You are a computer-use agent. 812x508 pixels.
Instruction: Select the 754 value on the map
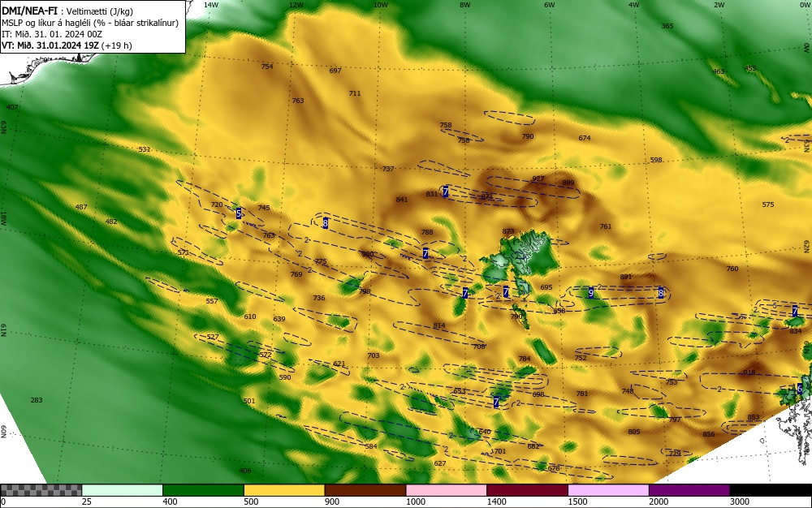(x=266, y=67)
